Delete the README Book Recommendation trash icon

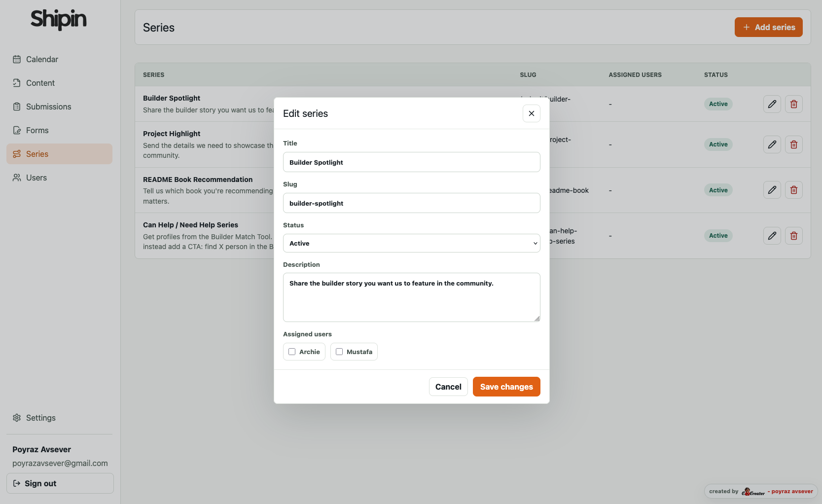[x=794, y=190]
